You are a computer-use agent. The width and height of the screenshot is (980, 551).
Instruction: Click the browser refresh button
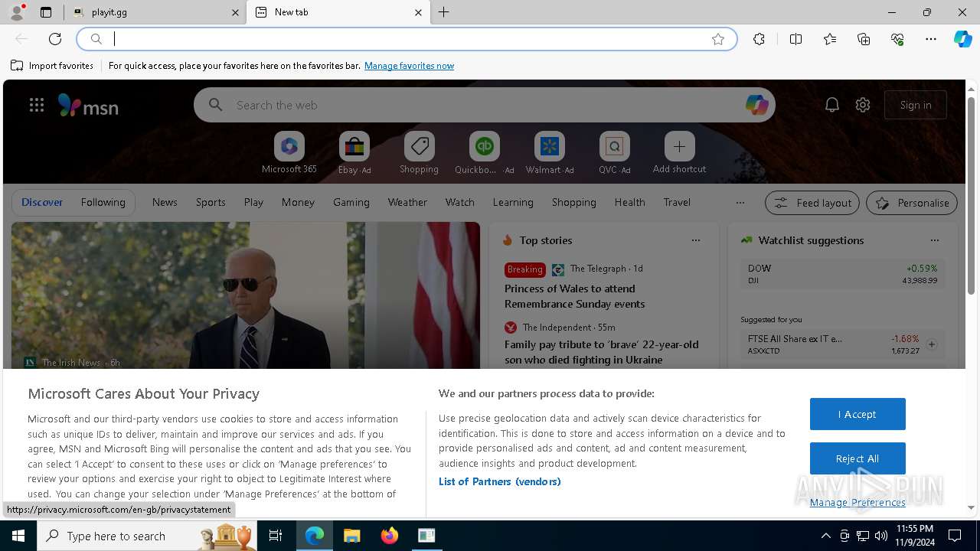point(55,39)
